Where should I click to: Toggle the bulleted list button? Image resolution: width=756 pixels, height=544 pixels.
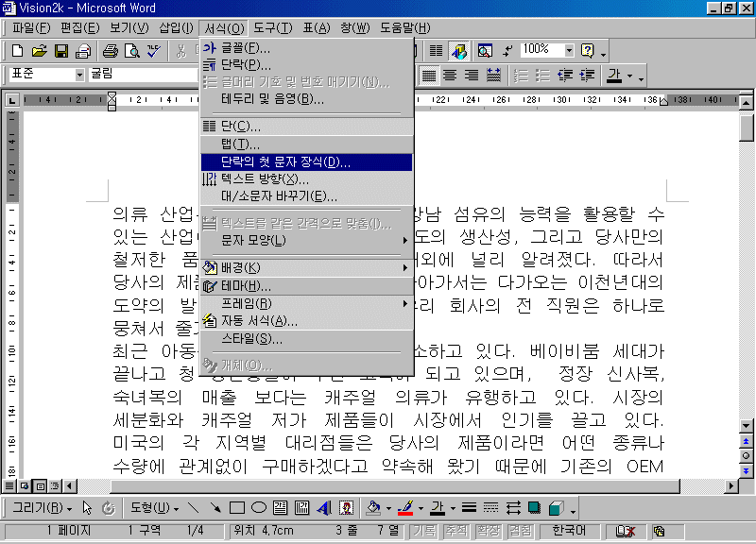tap(542, 76)
